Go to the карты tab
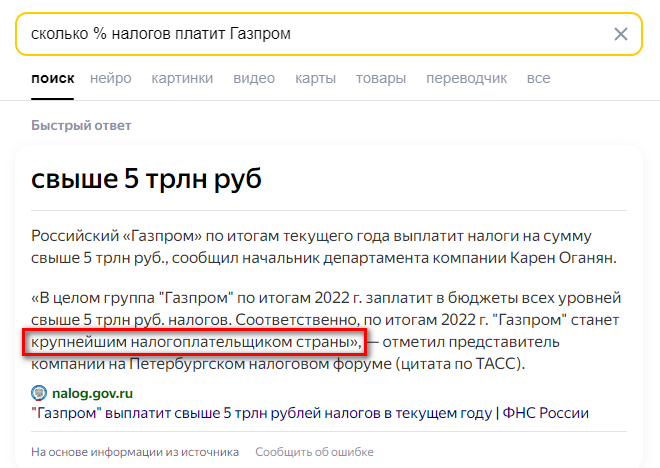The height and width of the screenshot is (468, 660). coord(315,78)
